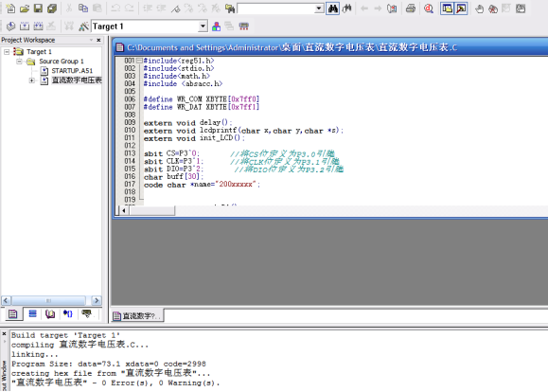Screen dimensions: 548x392
Task: Select Target 1 in the project tree
Action: [39, 52]
